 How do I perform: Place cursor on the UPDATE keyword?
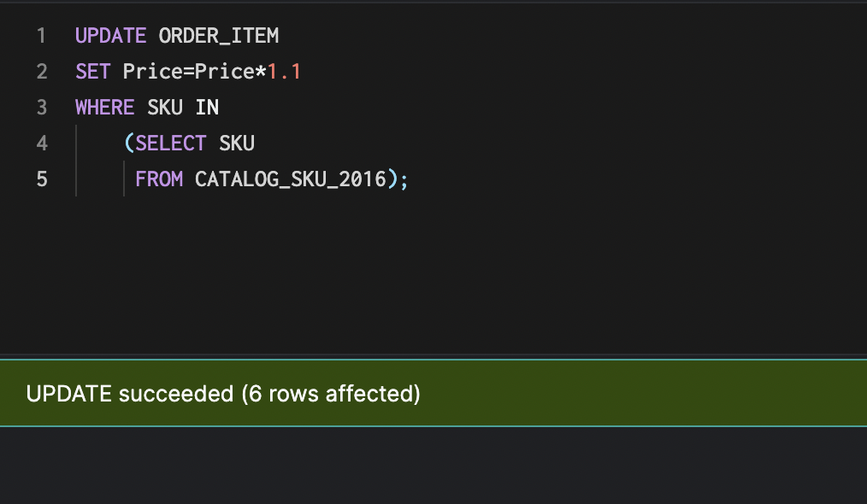pos(110,36)
